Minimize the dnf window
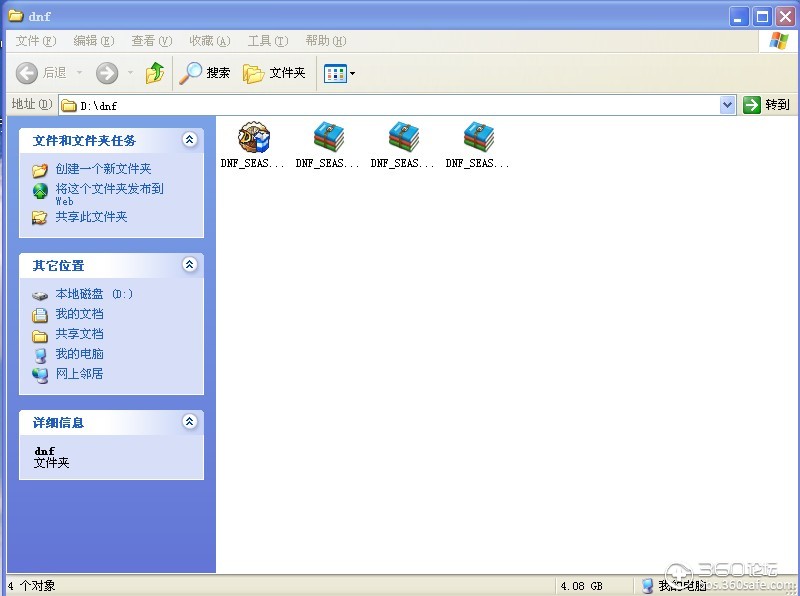The image size is (800, 596). (x=738, y=17)
